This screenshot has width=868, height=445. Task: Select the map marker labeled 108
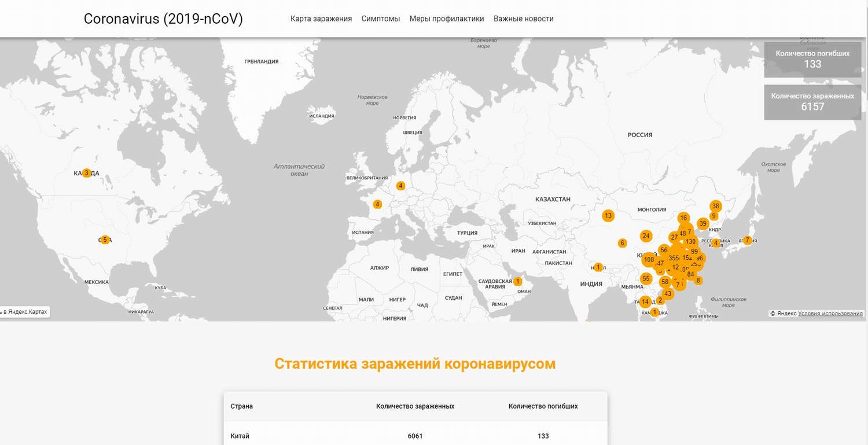tap(649, 260)
